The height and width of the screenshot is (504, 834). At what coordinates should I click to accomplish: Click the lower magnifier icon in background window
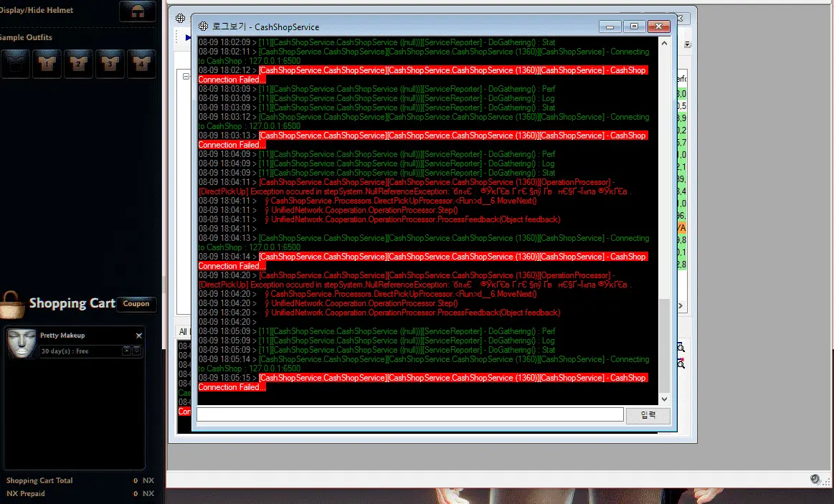point(681,363)
